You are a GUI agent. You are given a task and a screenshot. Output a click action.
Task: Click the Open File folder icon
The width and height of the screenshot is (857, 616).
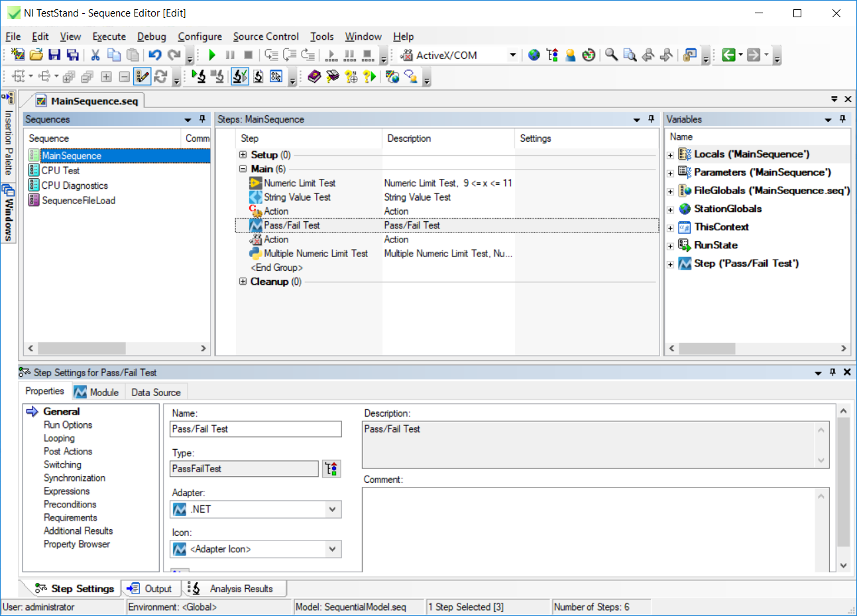tap(36, 55)
